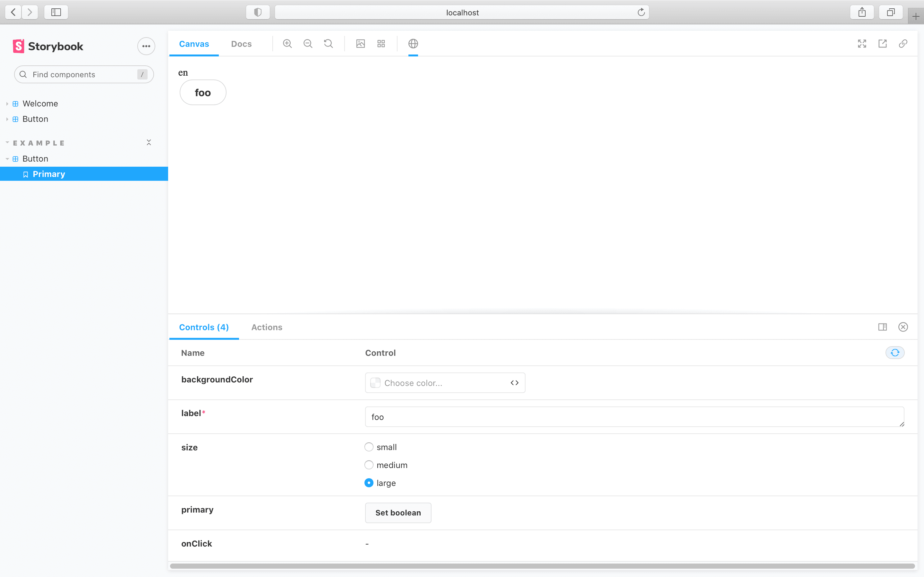
Task: Switch to the Actions tab
Action: tap(266, 327)
